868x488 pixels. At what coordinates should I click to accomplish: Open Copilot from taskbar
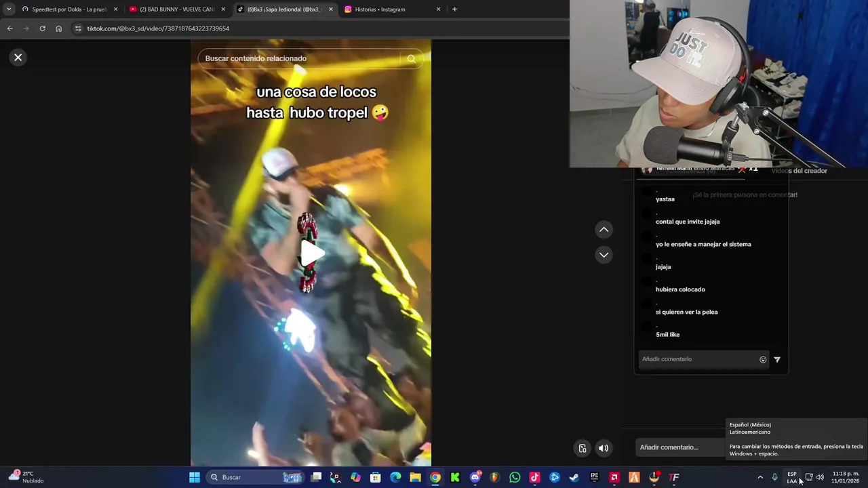coord(355,477)
